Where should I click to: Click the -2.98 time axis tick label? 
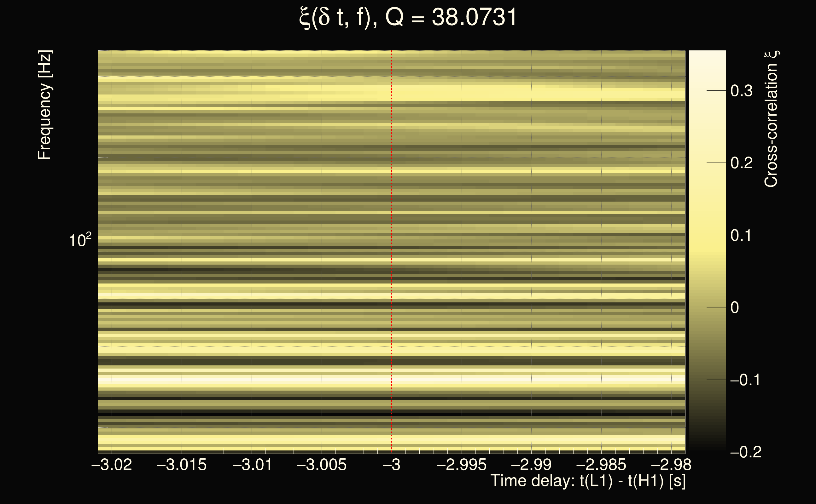coord(671,465)
